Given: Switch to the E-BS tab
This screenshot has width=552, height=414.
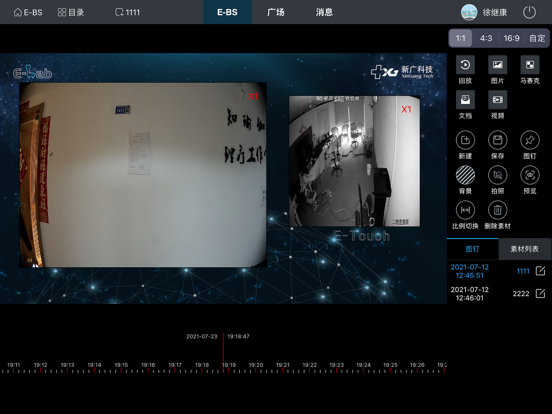Looking at the screenshot, I should [227, 12].
